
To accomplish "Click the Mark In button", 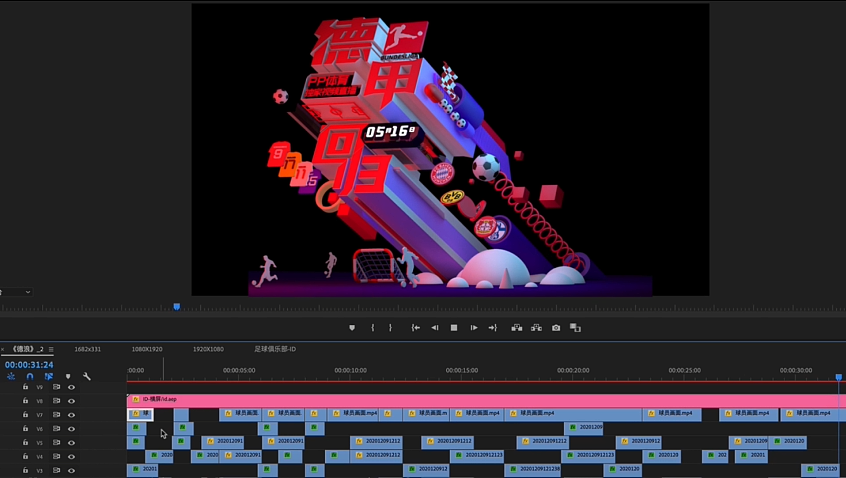I will click(x=372, y=327).
